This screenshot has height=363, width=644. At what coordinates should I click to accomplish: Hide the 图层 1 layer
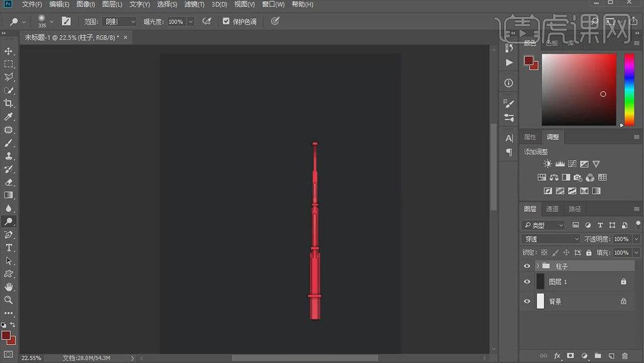527,282
